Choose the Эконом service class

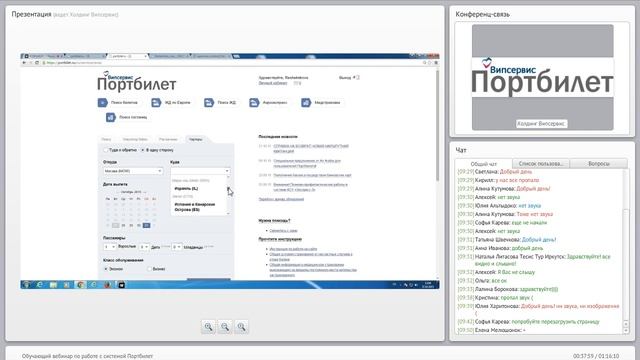coord(106,269)
